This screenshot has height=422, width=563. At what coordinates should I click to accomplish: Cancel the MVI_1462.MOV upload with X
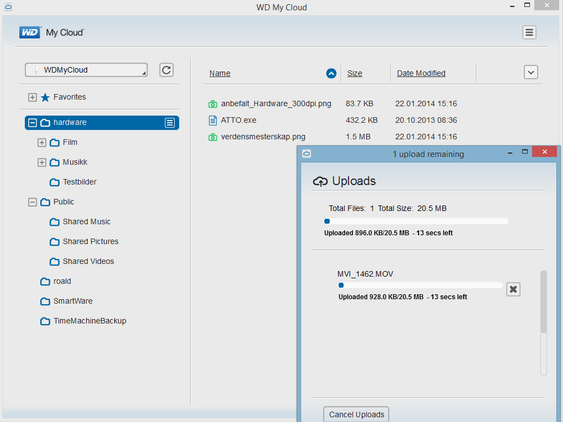pyautogui.click(x=513, y=289)
